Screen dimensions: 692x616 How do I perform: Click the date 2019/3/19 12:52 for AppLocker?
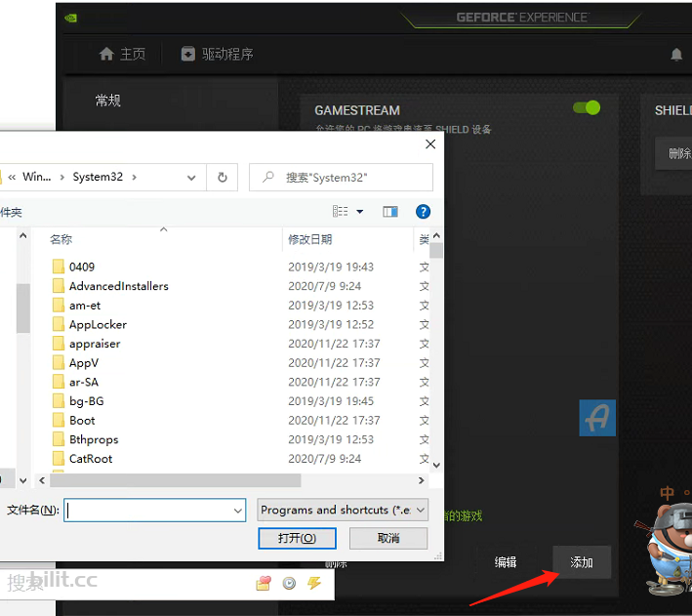(331, 324)
